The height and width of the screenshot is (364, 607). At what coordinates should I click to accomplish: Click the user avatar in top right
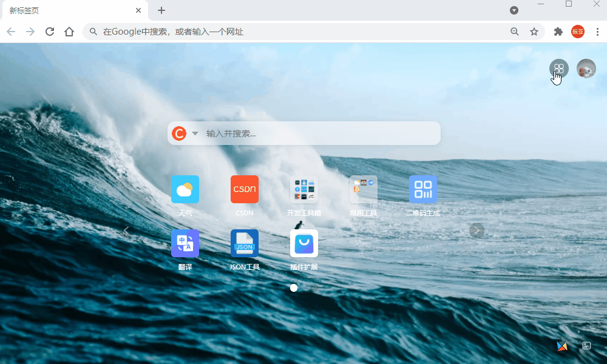coord(586,69)
